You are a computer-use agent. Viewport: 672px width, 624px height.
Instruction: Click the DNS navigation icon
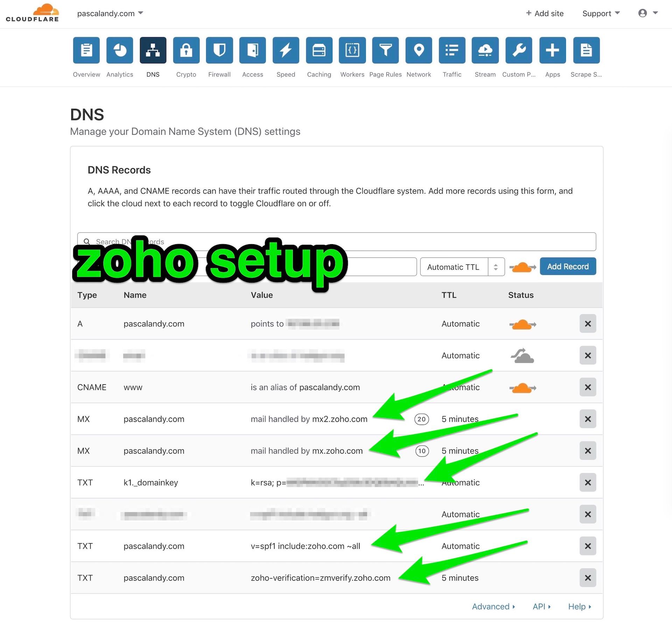[x=152, y=50]
